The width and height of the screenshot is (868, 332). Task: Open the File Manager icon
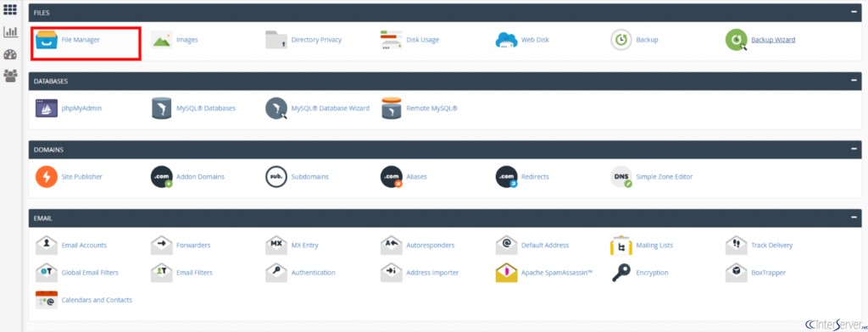click(x=47, y=40)
